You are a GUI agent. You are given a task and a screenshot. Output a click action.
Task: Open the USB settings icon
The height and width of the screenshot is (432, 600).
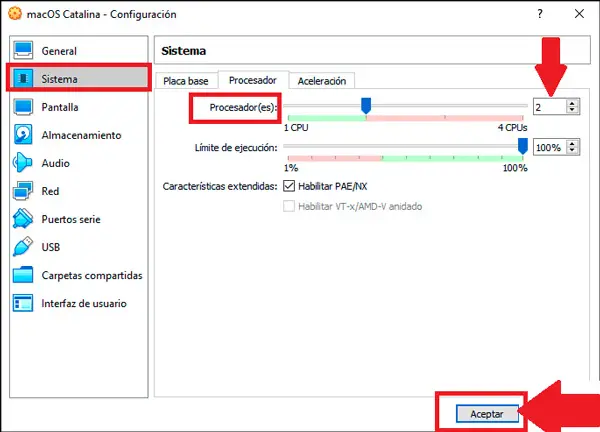click(22, 247)
